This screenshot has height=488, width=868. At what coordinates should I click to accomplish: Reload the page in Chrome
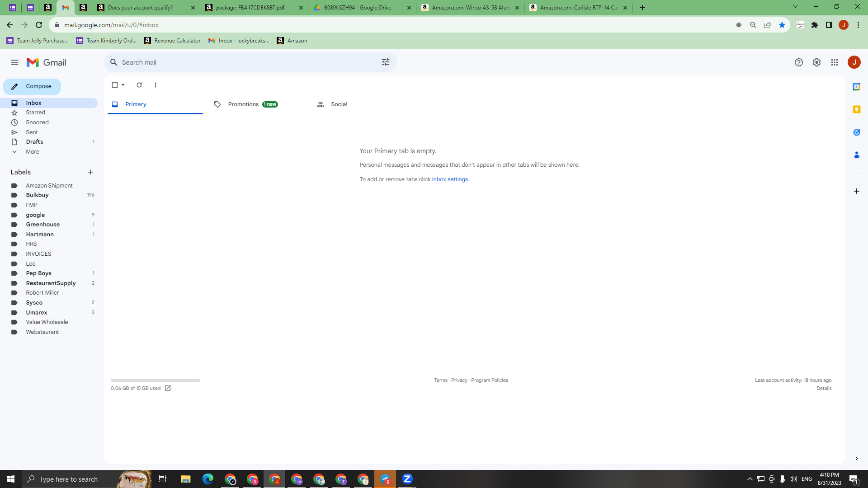pos(39,25)
